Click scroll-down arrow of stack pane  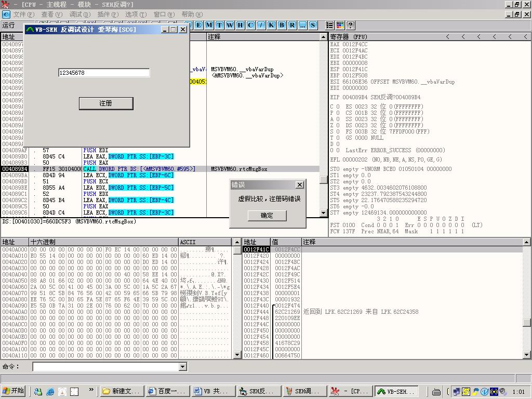tap(527, 355)
